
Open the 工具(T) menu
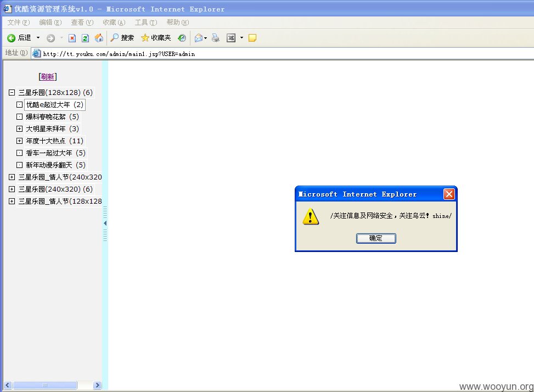pyautogui.click(x=146, y=23)
